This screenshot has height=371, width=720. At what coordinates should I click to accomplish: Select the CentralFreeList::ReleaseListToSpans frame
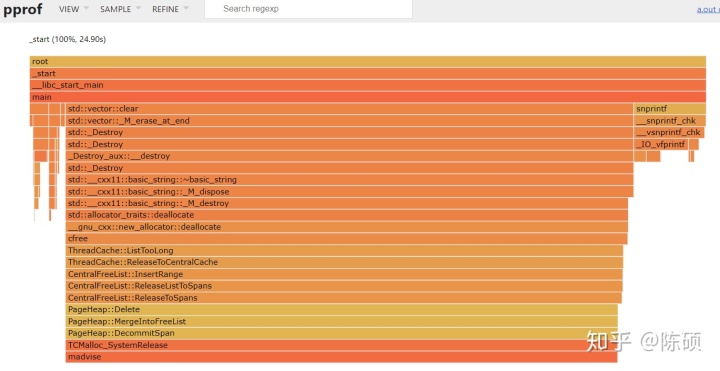click(344, 286)
